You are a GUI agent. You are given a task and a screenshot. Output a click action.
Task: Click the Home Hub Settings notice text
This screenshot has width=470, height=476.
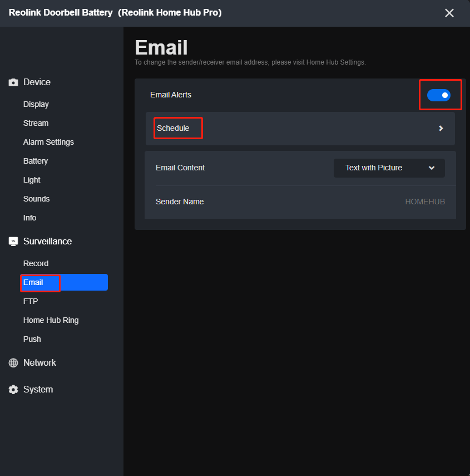(250, 62)
